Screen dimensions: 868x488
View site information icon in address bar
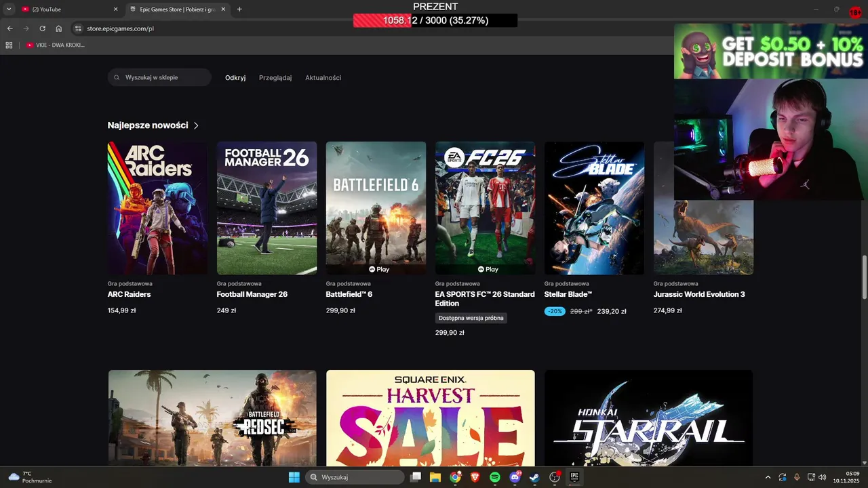coord(78,28)
